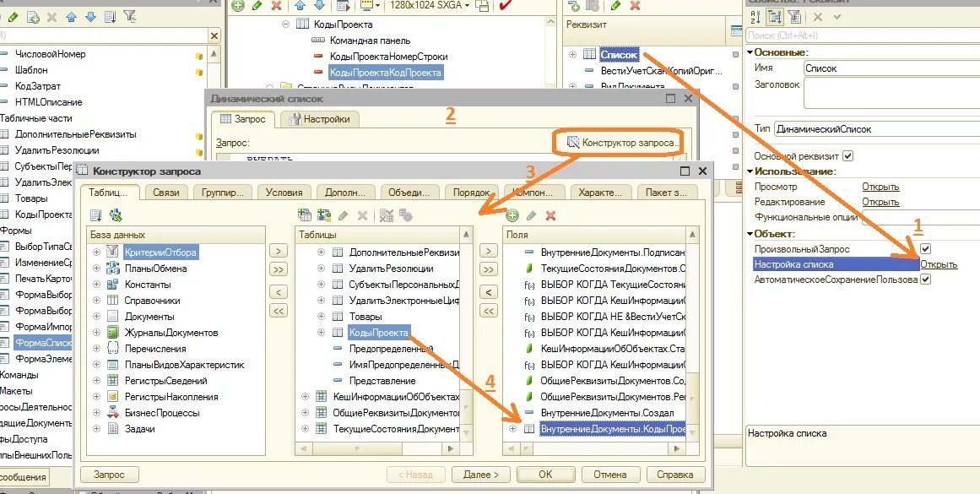This screenshot has width=980, height=494.
Task: Expand the ПланыОбмена node
Action: coord(96,269)
